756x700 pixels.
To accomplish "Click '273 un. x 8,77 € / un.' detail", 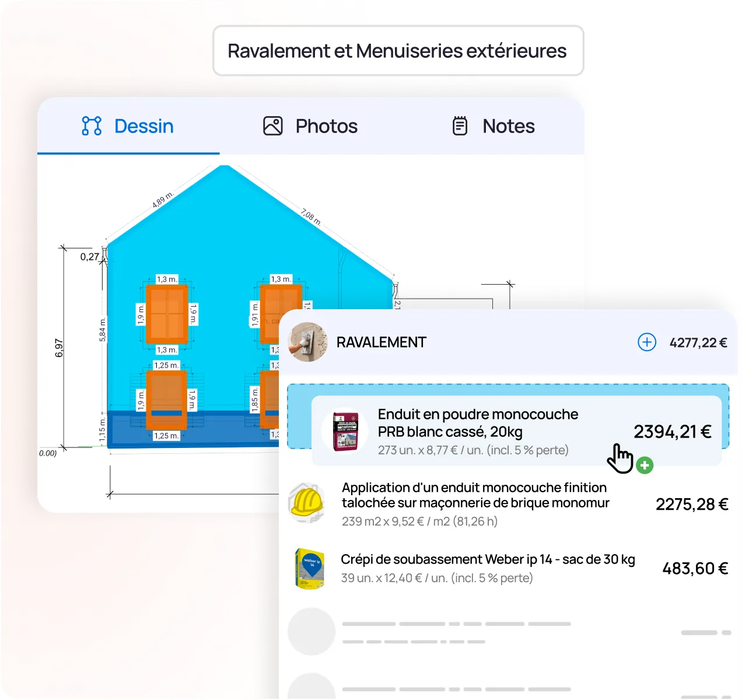I will [x=473, y=450].
